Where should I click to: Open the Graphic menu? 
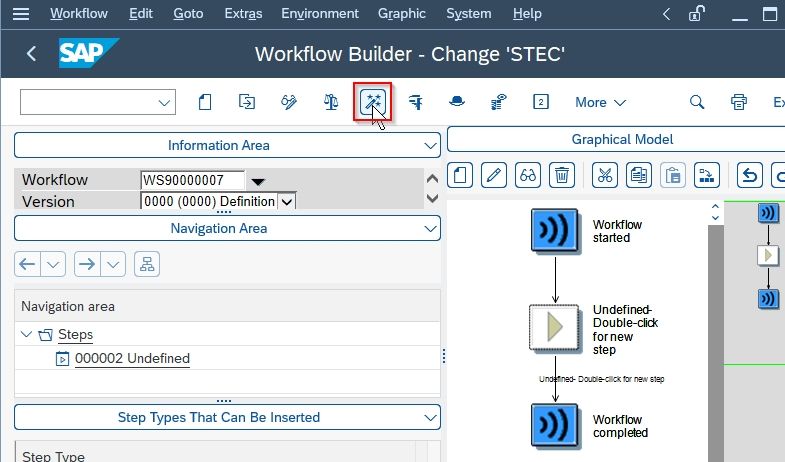[x=402, y=14]
